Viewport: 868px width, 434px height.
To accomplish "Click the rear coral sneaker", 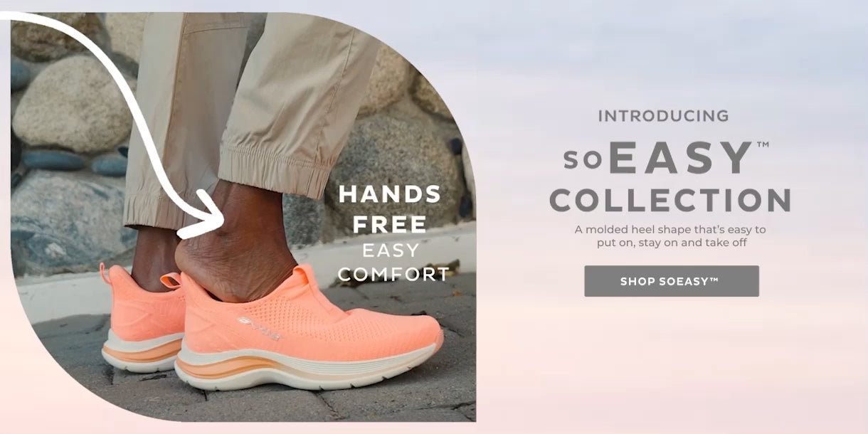I will (140, 317).
